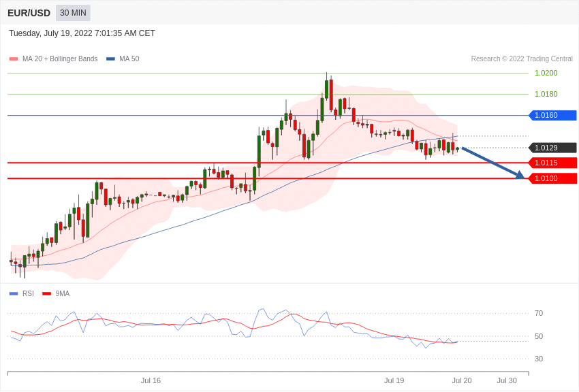
Task: Click the 'RSI' legend label
Action: click(28, 293)
